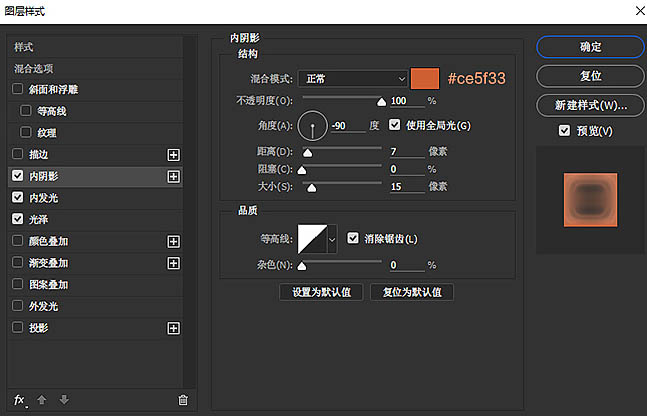This screenshot has height=416, width=647.
Task: Add another 颜色叠加 effect with plus icon
Action: coord(173,241)
